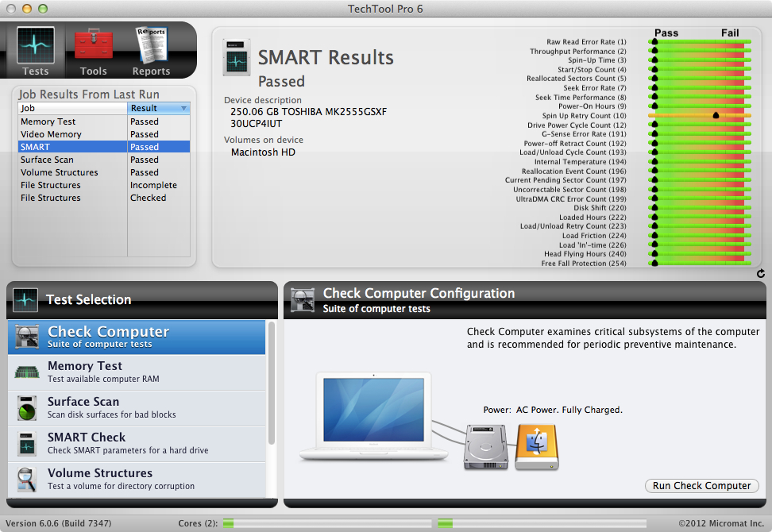Viewport: 772px width, 532px height.
Task: Click the Reallocated Sectors Count (5) label
Action: click(x=577, y=79)
